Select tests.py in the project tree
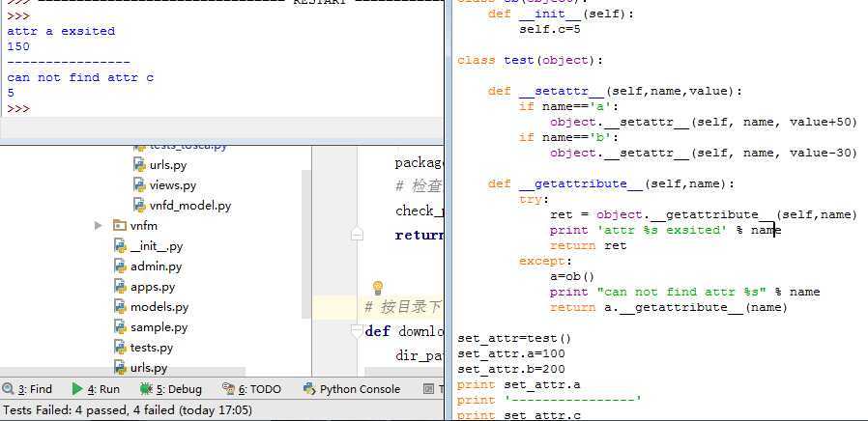 coord(151,348)
